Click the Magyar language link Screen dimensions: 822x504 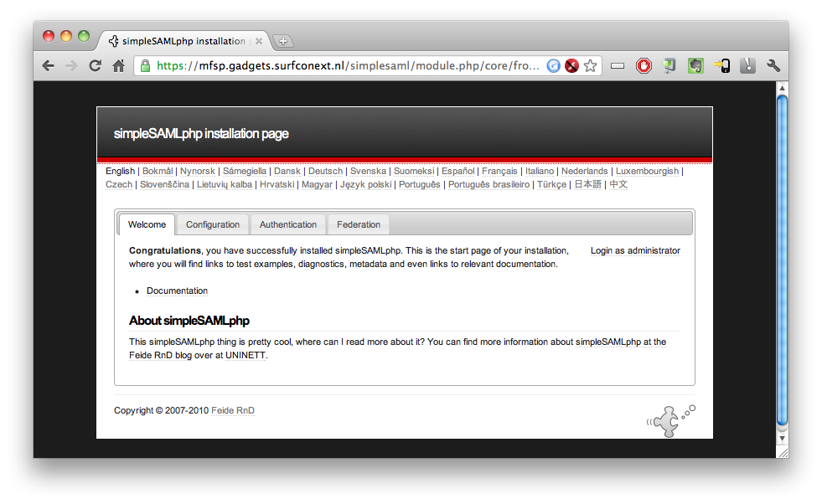click(x=318, y=185)
